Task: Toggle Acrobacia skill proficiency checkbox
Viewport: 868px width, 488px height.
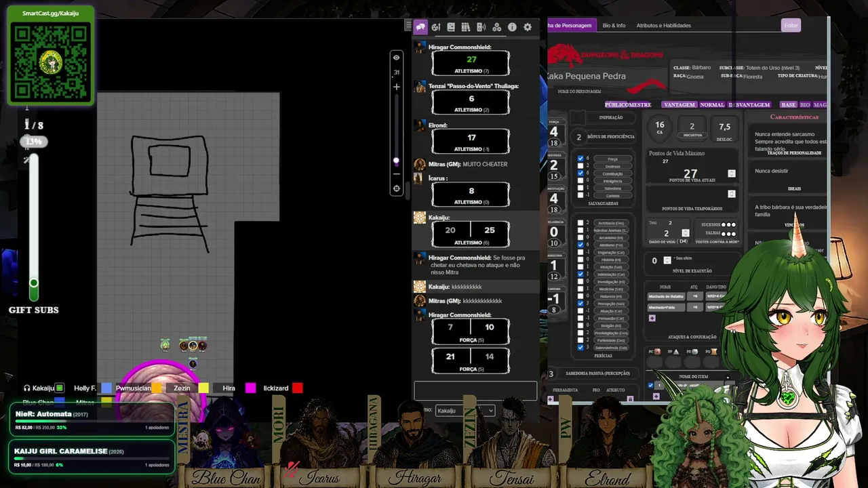Action: (x=580, y=223)
